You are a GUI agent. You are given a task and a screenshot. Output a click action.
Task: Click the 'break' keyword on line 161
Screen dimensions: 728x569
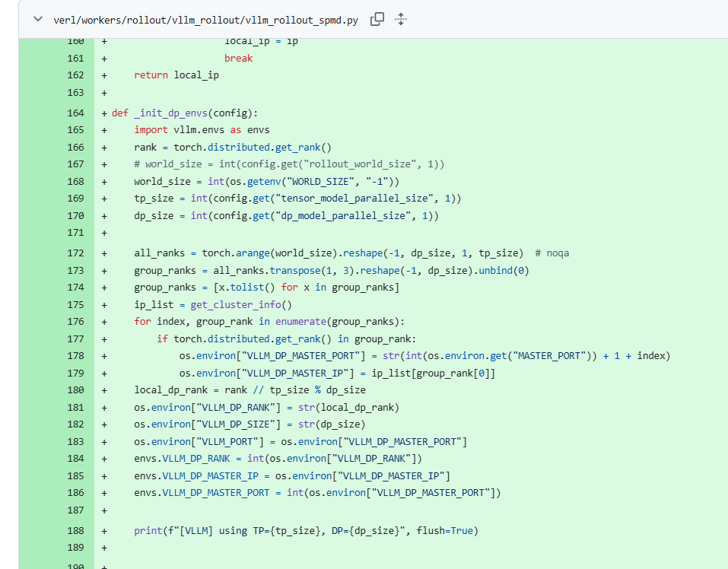(x=239, y=58)
